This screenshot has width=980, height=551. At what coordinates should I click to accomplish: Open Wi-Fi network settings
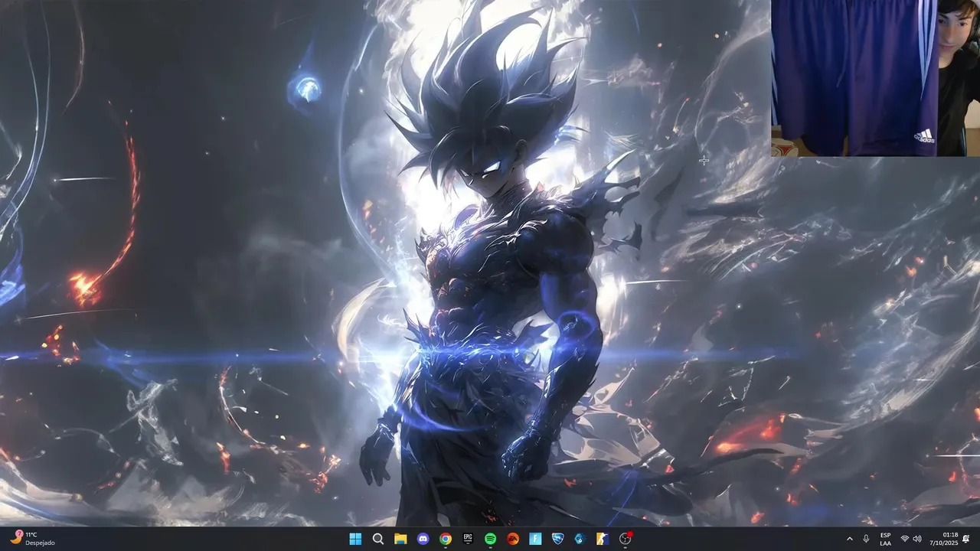(905, 539)
